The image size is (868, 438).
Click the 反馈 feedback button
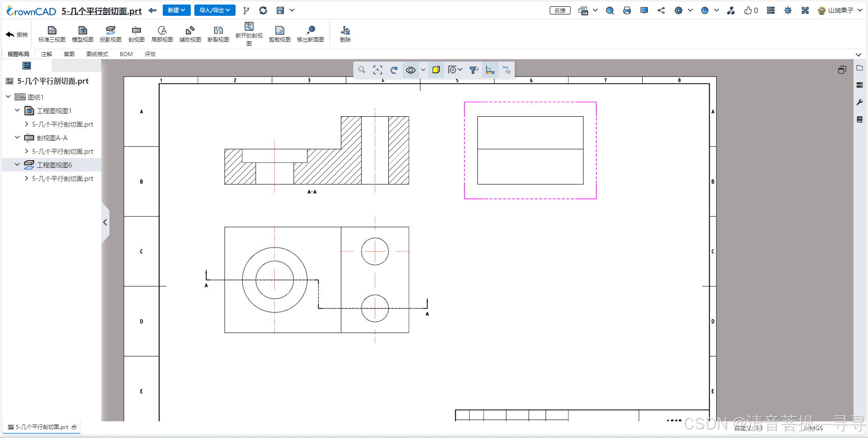point(560,11)
